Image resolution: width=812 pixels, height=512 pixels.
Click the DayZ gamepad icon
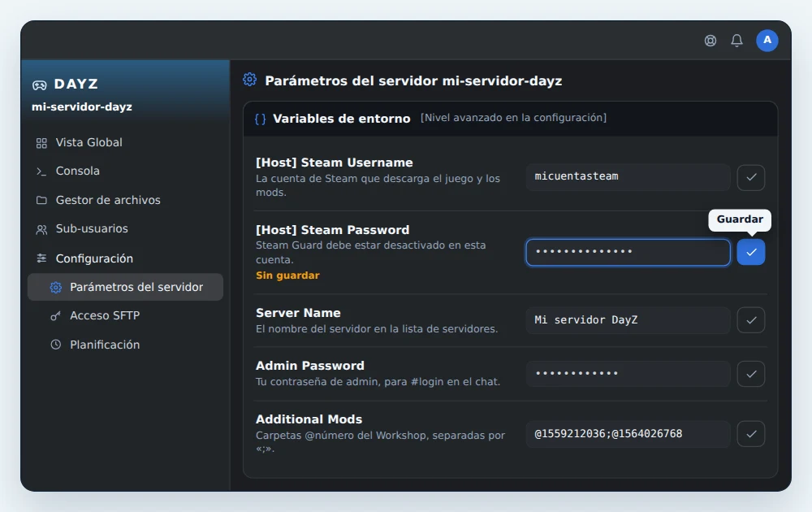(x=39, y=85)
